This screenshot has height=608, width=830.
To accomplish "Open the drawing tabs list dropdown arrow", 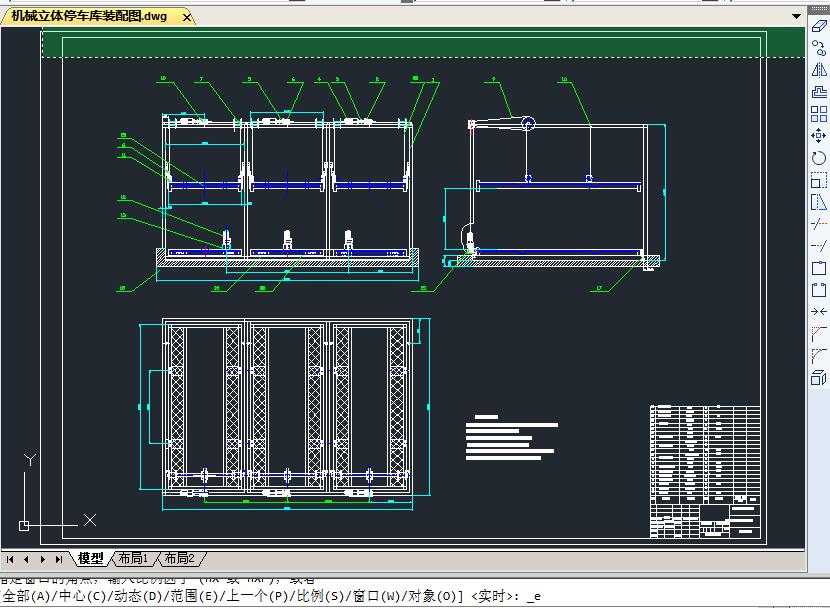I will [x=796, y=17].
